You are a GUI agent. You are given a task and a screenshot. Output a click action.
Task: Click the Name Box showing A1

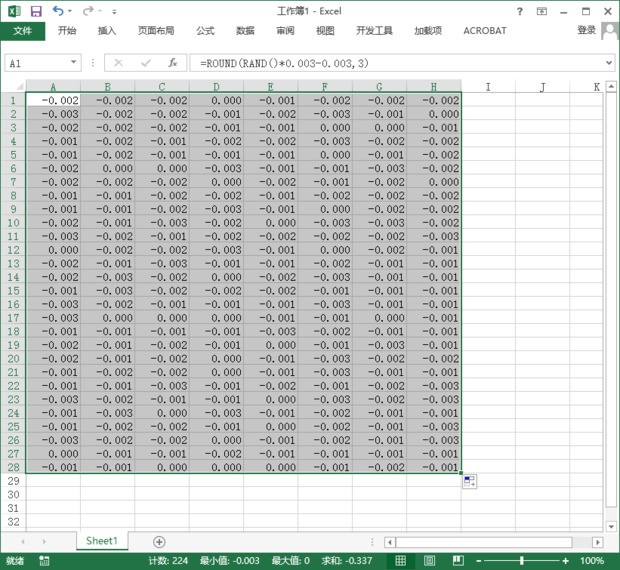(38, 63)
